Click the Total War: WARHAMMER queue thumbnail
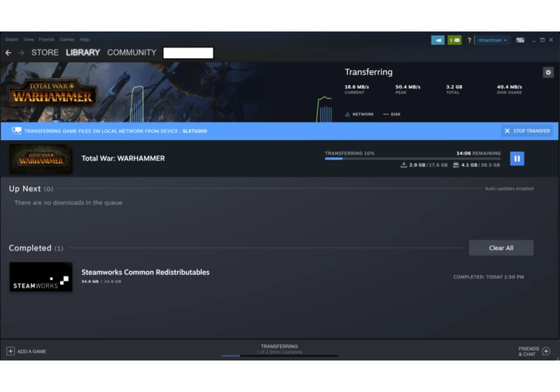The height and width of the screenshot is (392, 560). (41, 159)
